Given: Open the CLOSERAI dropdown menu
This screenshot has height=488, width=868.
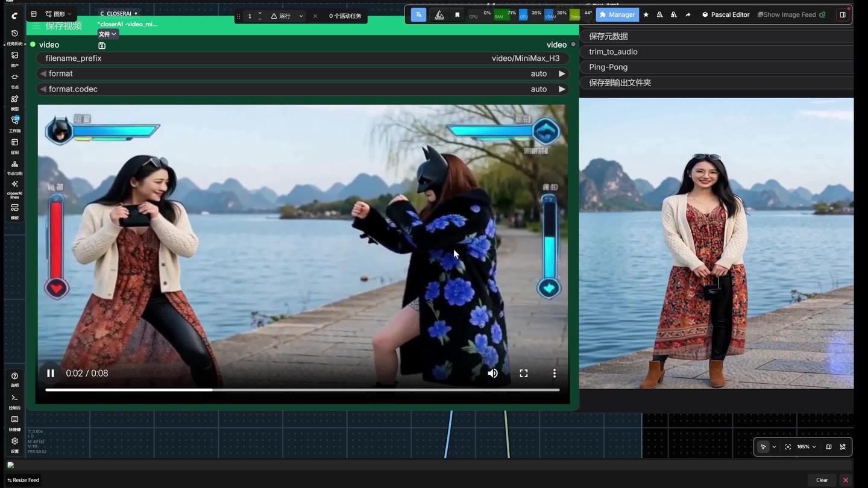Looking at the screenshot, I should tap(119, 13).
